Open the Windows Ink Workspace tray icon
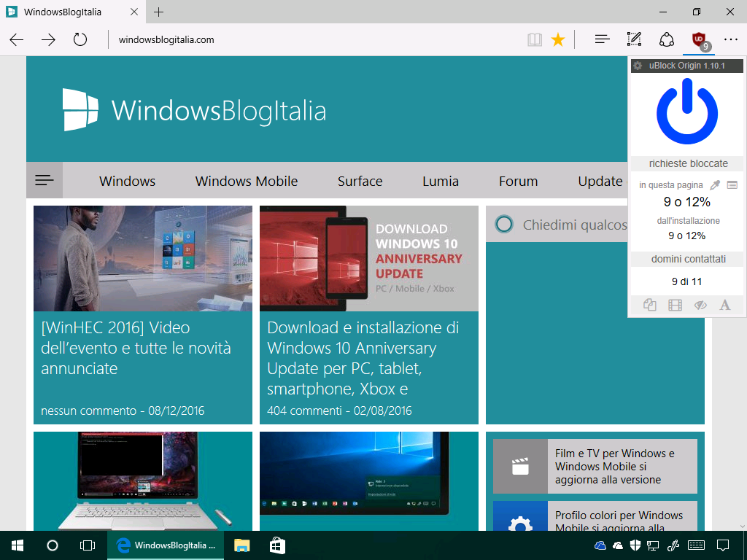Image resolution: width=747 pixels, height=560 pixels. click(673, 545)
